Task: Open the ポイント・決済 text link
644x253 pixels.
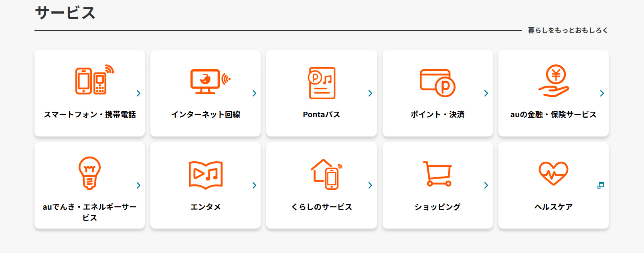Action: click(437, 114)
